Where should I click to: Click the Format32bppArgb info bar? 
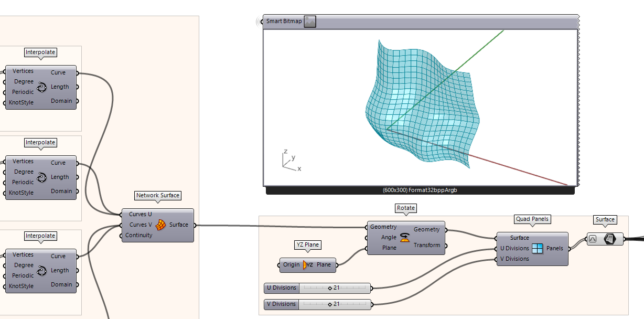coord(420,190)
